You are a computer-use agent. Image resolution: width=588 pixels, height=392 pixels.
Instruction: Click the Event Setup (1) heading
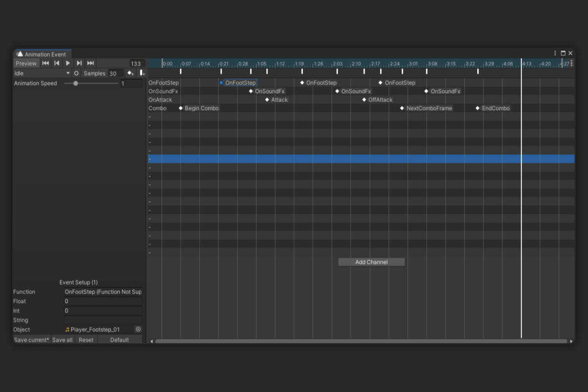[78, 282]
